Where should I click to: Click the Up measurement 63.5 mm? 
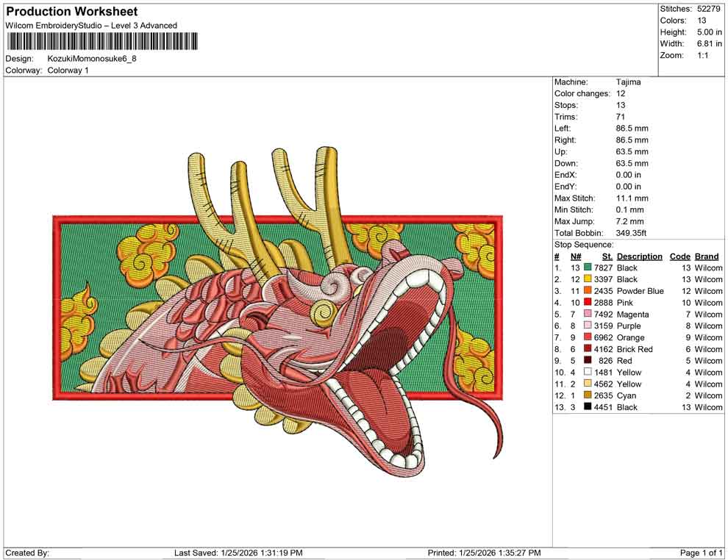pyautogui.click(x=632, y=151)
